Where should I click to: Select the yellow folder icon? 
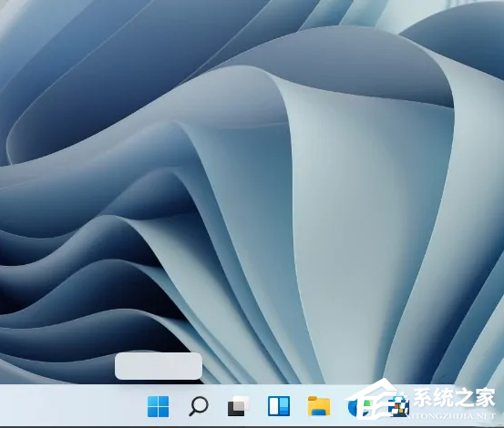[319, 406]
